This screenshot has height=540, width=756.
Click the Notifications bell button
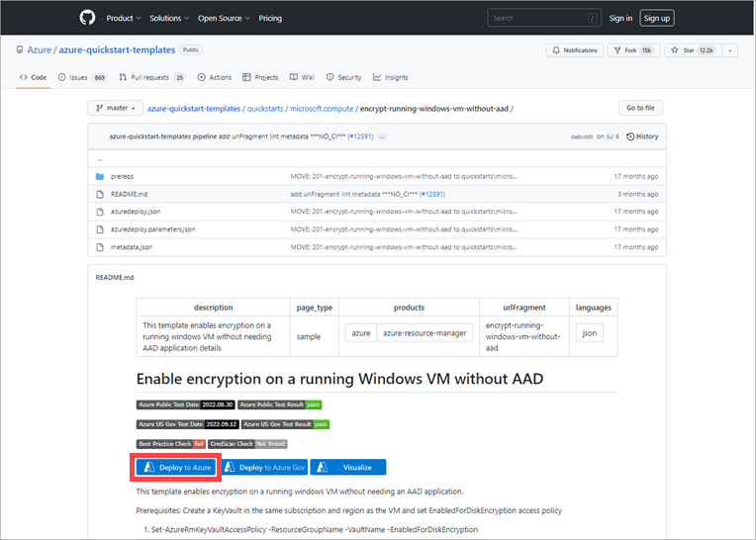(x=574, y=50)
